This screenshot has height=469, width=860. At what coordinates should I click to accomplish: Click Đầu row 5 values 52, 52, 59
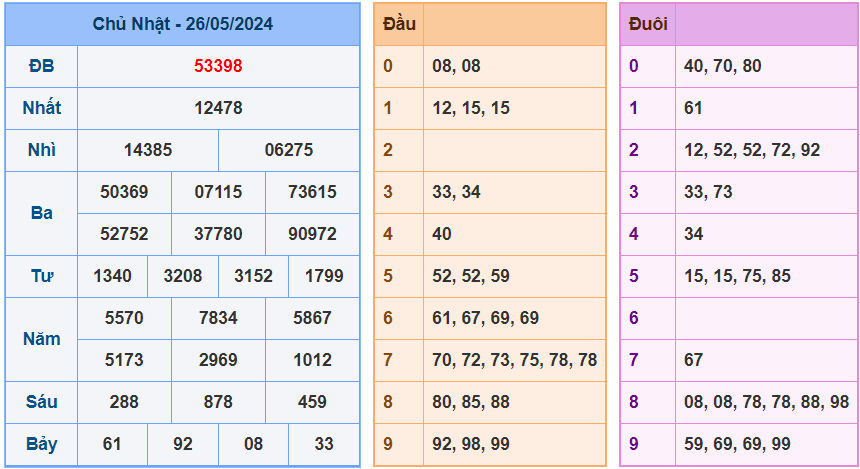(x=471, y=276)
